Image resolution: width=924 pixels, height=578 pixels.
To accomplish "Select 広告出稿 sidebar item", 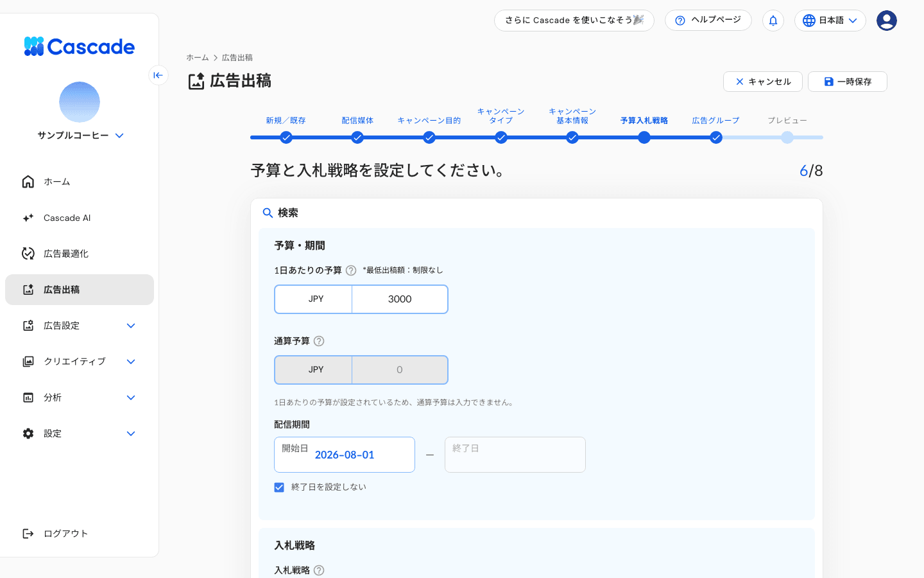I will point(80,290).
